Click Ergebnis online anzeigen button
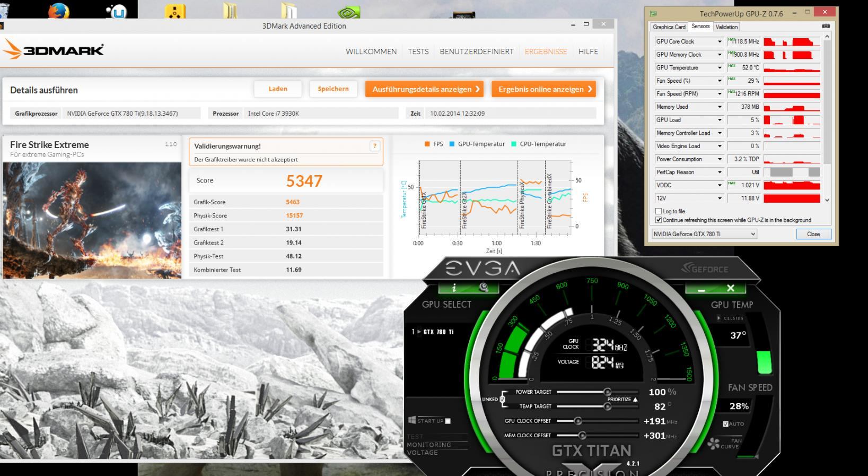Viewport: 868px width, 476px height. (543, 89)
